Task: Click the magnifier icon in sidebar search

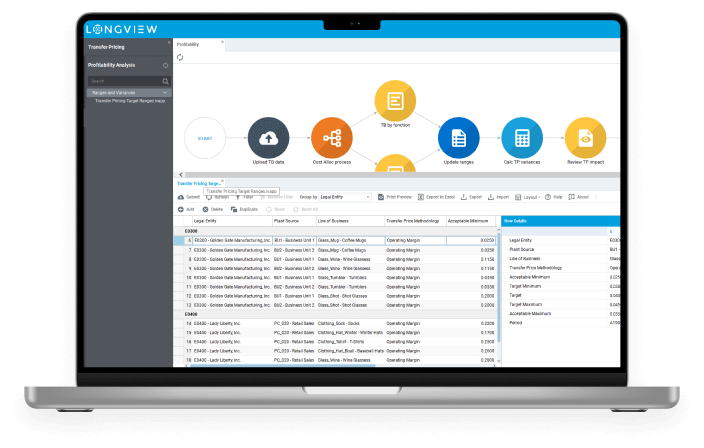Action: tap(165, 81)
